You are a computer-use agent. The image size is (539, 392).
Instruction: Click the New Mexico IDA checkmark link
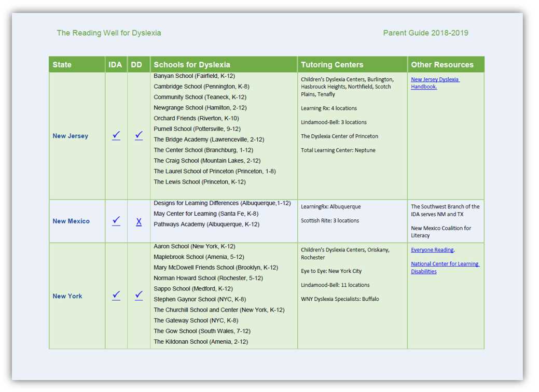click(x=116, y=220)
